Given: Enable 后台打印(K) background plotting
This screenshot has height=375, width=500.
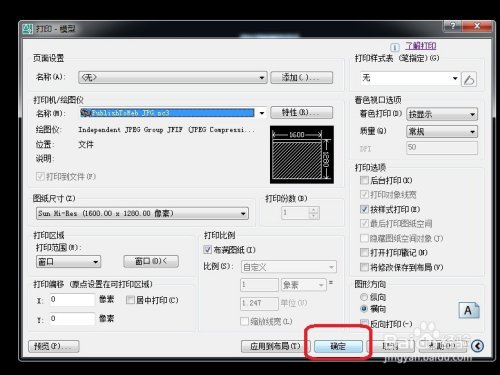Looking at the screenshot, I should 364,180.
